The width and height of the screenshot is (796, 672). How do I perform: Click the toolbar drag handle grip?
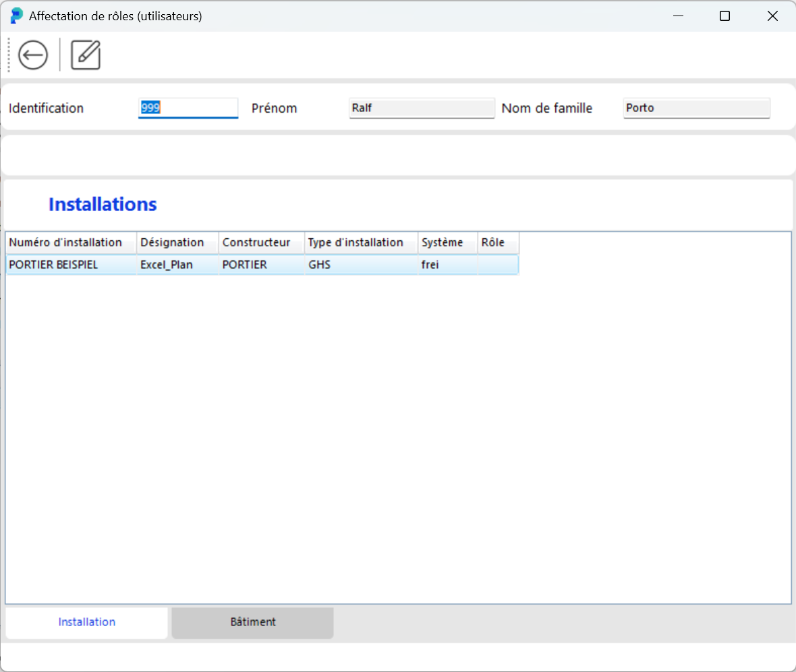point(9,55)
